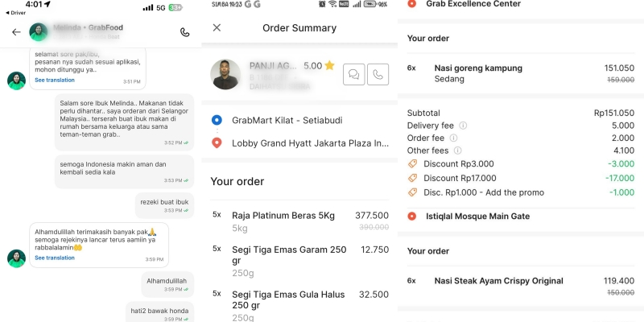This screenshot has width=644, height=322.
Task: Tap the Wi-Fi icon in middle status bar
Action: [332, 4]
